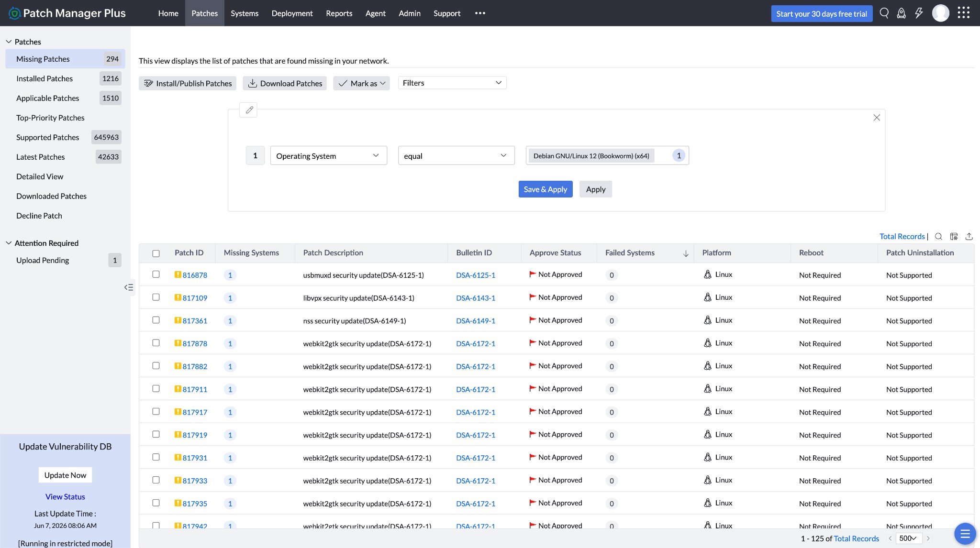
Task: Tick the checkbox for patch 817917
Action: 156,411
